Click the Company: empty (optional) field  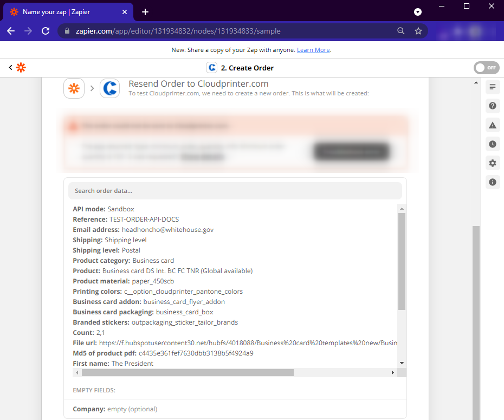[115, 409]
